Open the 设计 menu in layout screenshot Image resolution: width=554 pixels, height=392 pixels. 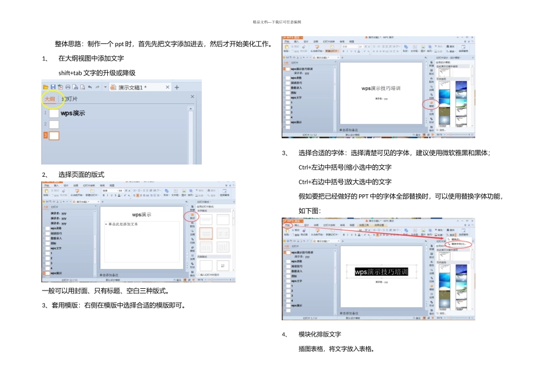pos(66,185)
